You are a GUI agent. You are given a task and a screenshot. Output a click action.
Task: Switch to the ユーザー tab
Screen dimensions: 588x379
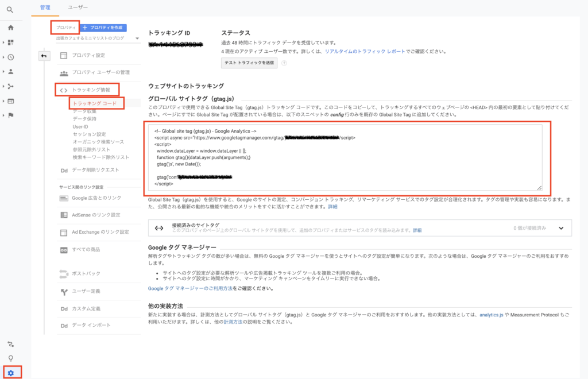coord(78,7)
